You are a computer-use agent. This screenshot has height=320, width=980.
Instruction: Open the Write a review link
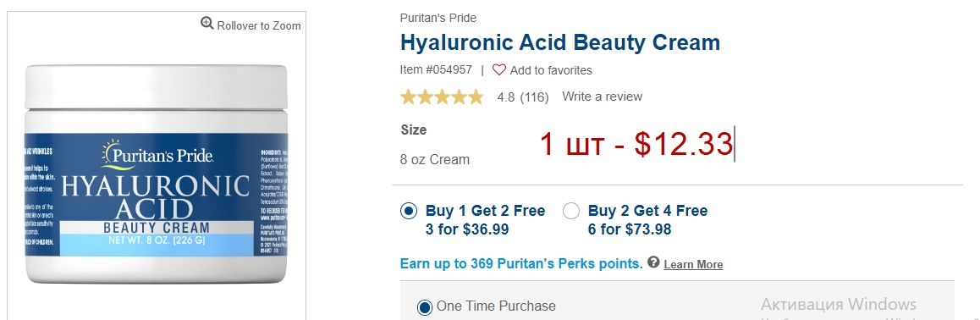[x=602, y=97]
